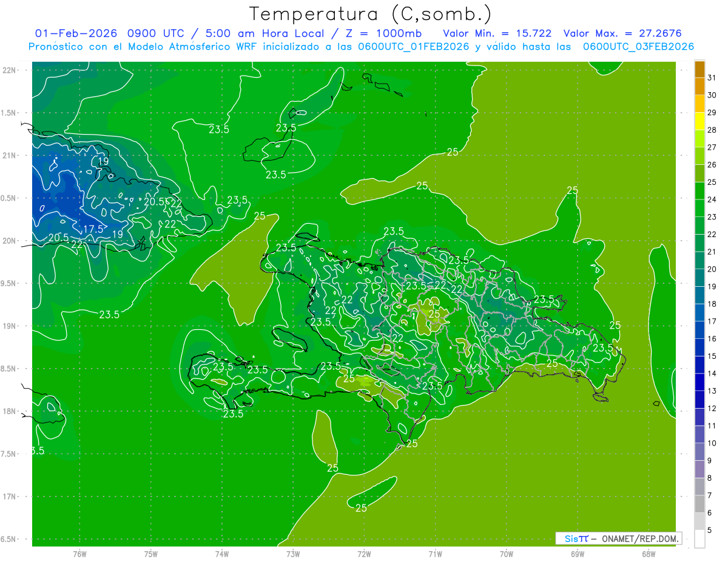Click the legend scale value "12"
The width and height of the screenshot is (728, 562).
[x=712, y=409]
